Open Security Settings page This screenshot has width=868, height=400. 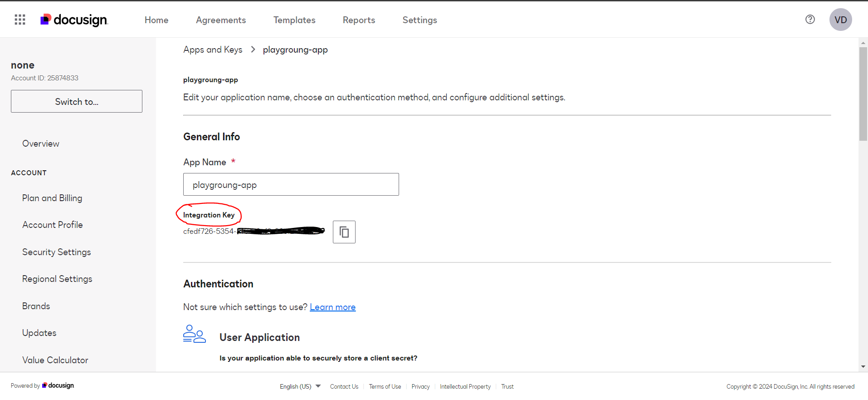coord(57,252)
